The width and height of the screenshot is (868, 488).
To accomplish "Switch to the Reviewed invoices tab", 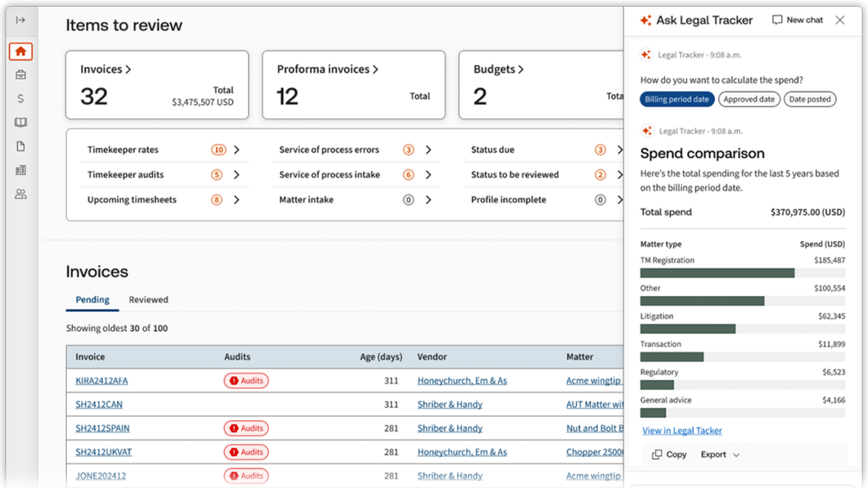I will [148, 300].
